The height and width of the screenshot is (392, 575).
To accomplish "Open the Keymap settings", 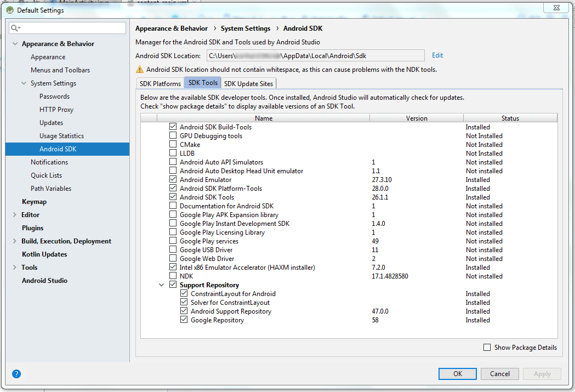I will [x=34, y=202].
